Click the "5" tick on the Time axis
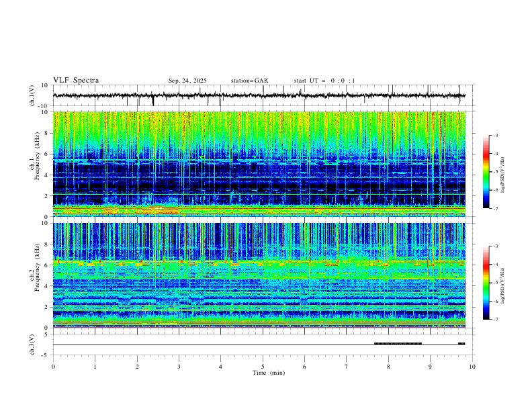 tap(263, 367)
